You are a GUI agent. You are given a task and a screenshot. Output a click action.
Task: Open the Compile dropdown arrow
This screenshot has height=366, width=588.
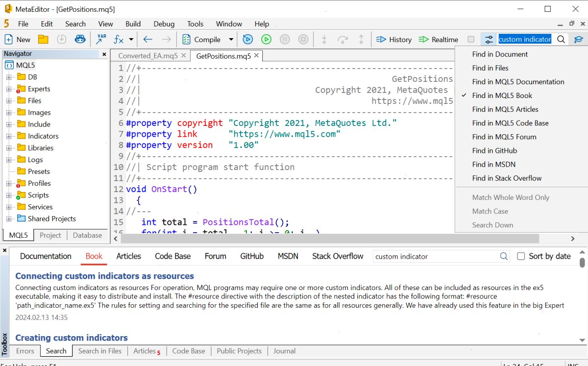click(x=231, y=40)
